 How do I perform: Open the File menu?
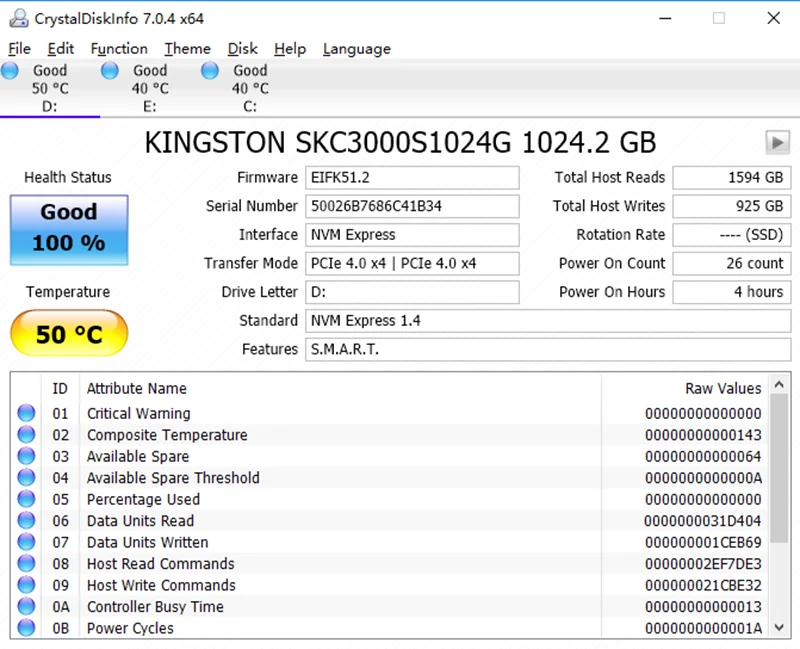(19, 48)
